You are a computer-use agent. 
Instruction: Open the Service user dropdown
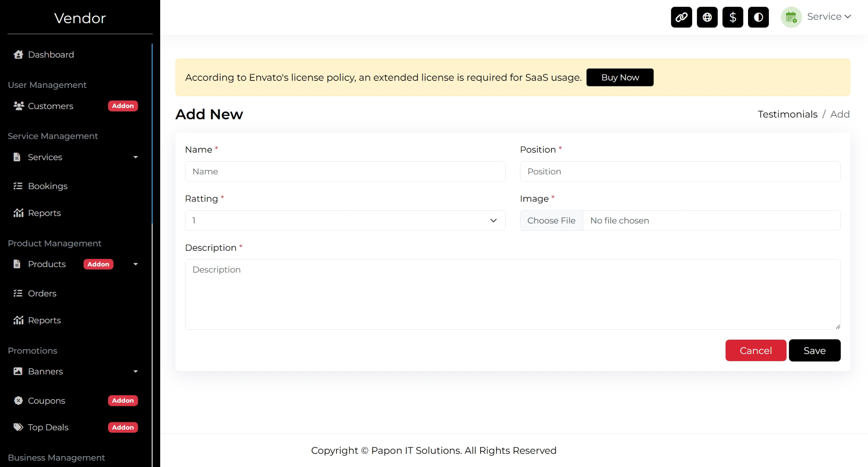tap(829, 17)
